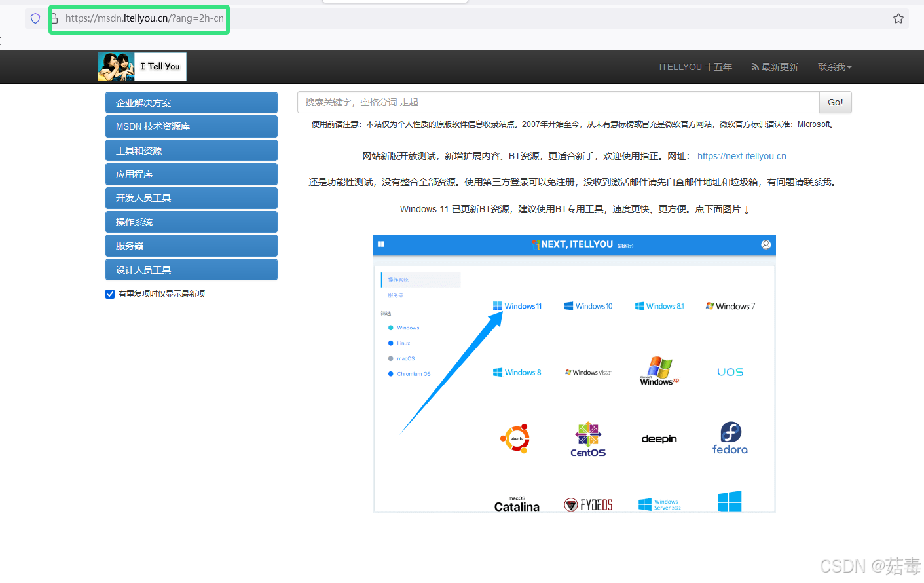The height and width of the screenshot is (583, 924).
Task: Select the macOS filter in NEXT sidebar
Action: [x=401, y=358]
